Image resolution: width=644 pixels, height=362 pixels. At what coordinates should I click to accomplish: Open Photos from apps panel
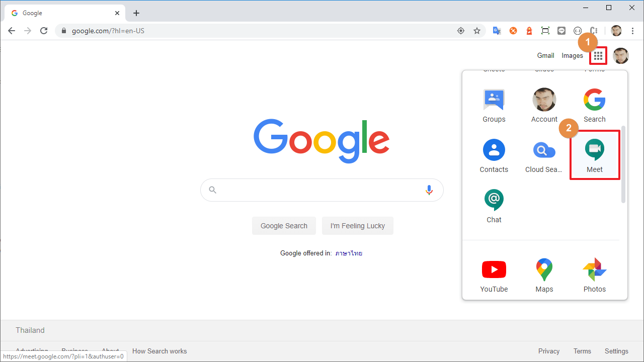tap(595, 276)
